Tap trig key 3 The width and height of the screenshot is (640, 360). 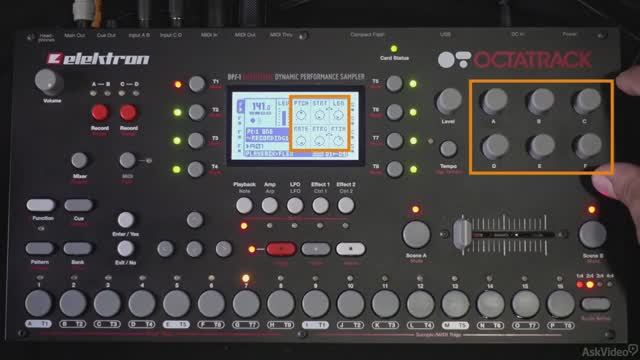[x=107, y=304]
